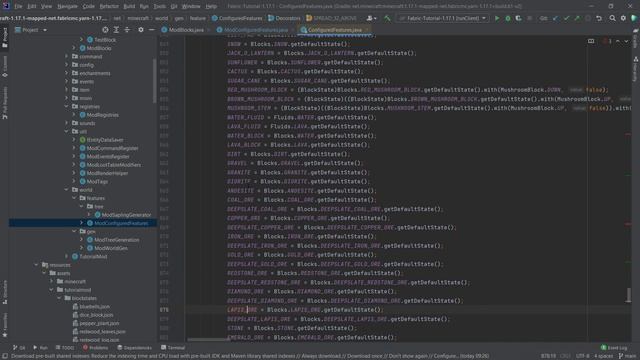The height and width of the screenshot is (360, 640).
Task: Expand all icon in Project panel
Action: click(x=116, y=30)
